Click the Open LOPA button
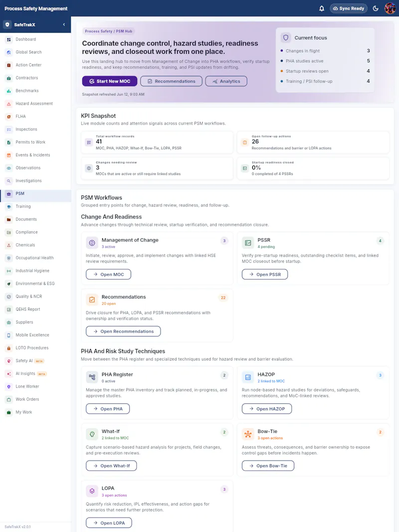This screenshot has height=532, width=399. [109, 523]
